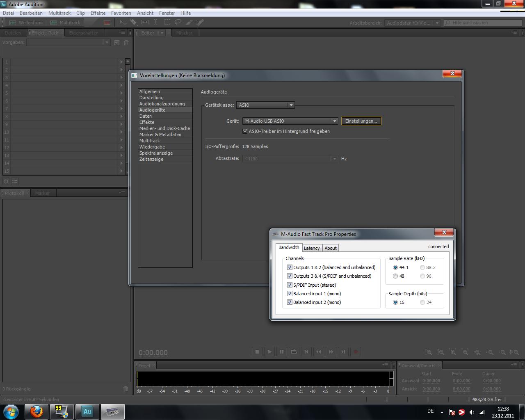
Task: Open Gerät M-Audio USB ASIO dropdown
Action: pos(290,121)
